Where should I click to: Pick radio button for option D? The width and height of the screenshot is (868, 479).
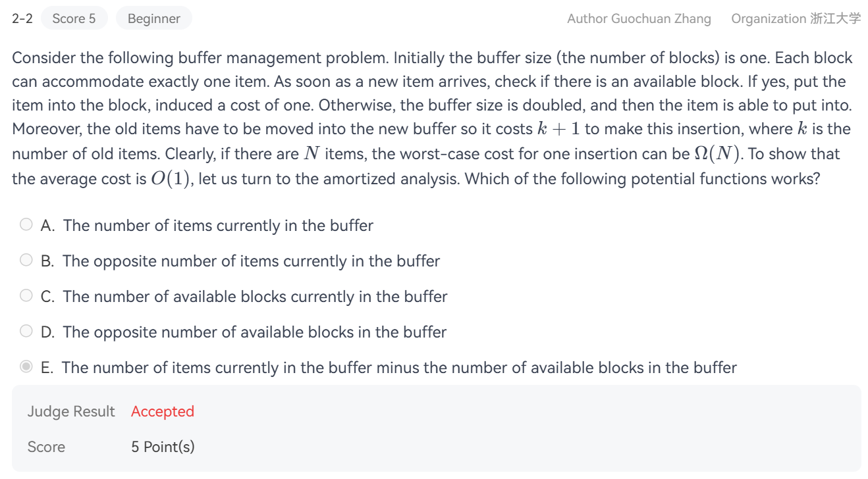[x=26, y=332]
